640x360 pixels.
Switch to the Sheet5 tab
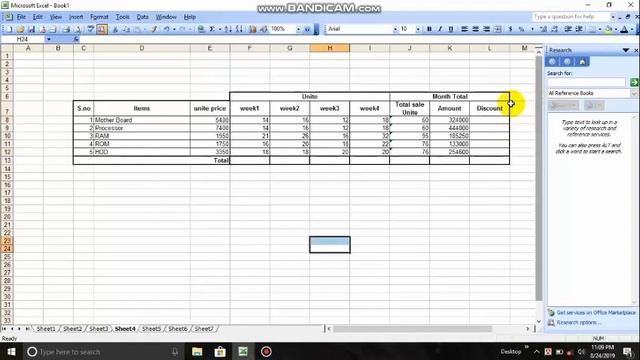(x=151, y=329)
